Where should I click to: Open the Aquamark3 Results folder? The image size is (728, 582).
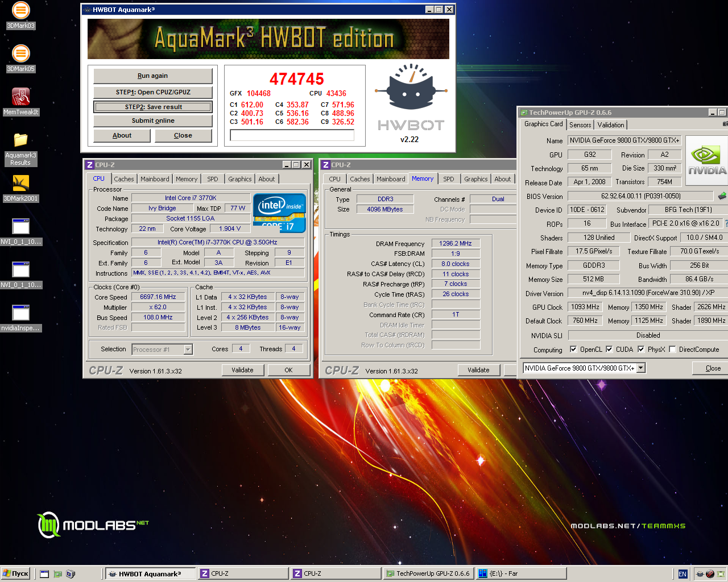click(x=20, y=149)
